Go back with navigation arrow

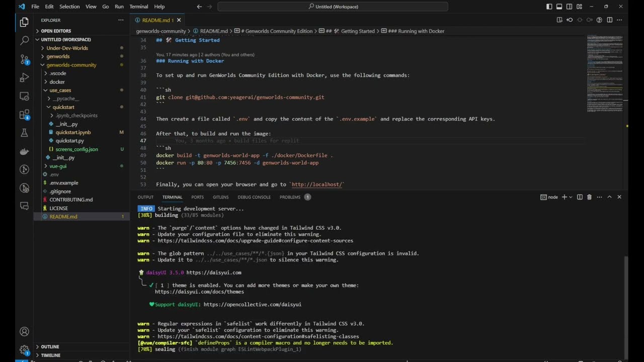[199, 7]
